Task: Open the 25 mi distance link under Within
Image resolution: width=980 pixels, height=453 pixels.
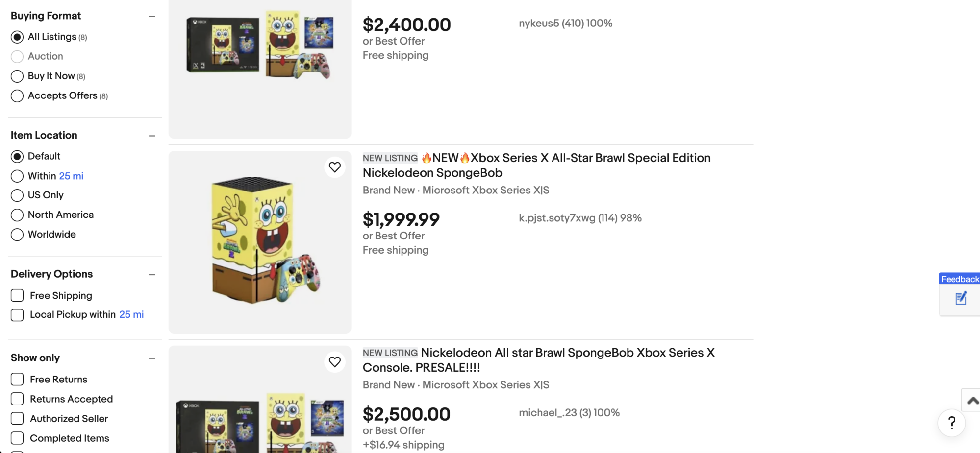Action: [71, 176]
